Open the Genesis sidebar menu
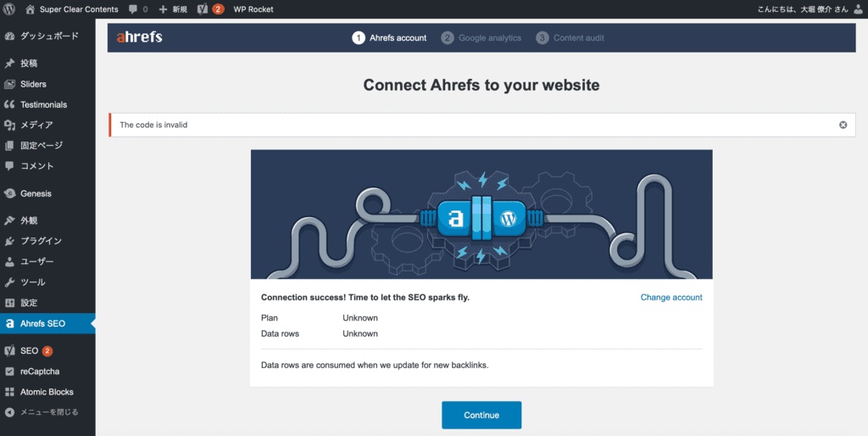Viewport: 868px width, 436px height. pos(36,193)
